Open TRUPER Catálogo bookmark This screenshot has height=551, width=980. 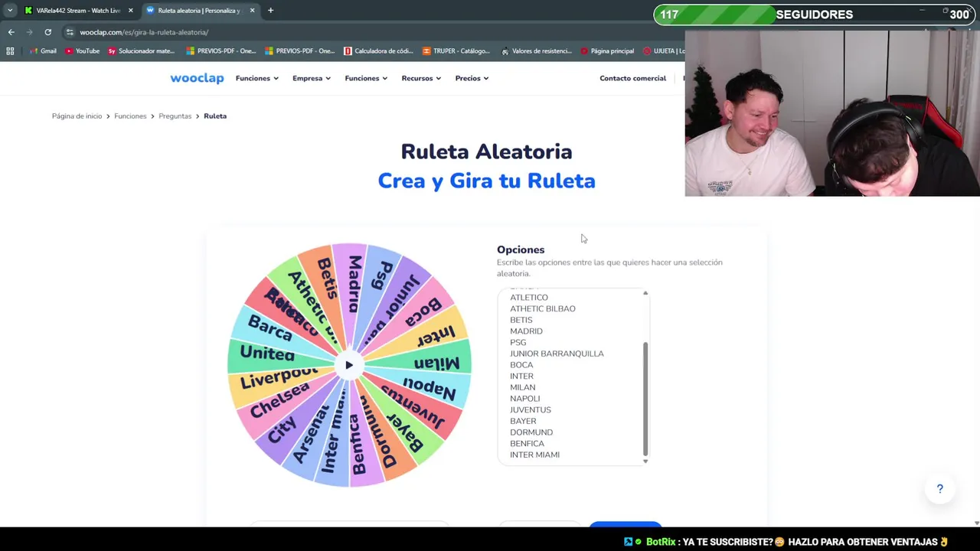pos(456,51)
